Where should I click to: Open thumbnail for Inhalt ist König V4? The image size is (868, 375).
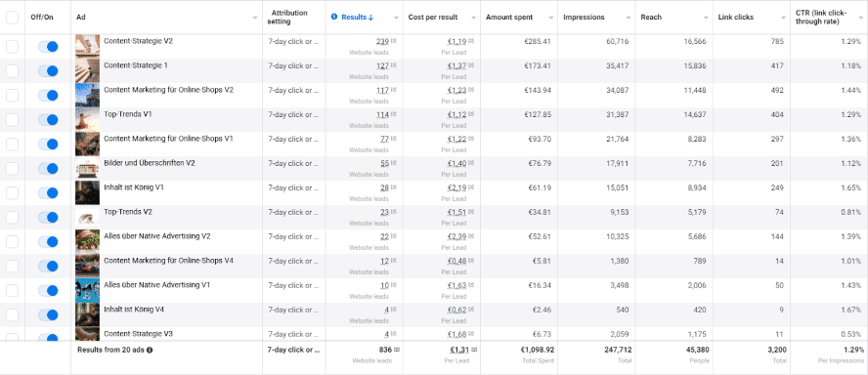(87, 314)
